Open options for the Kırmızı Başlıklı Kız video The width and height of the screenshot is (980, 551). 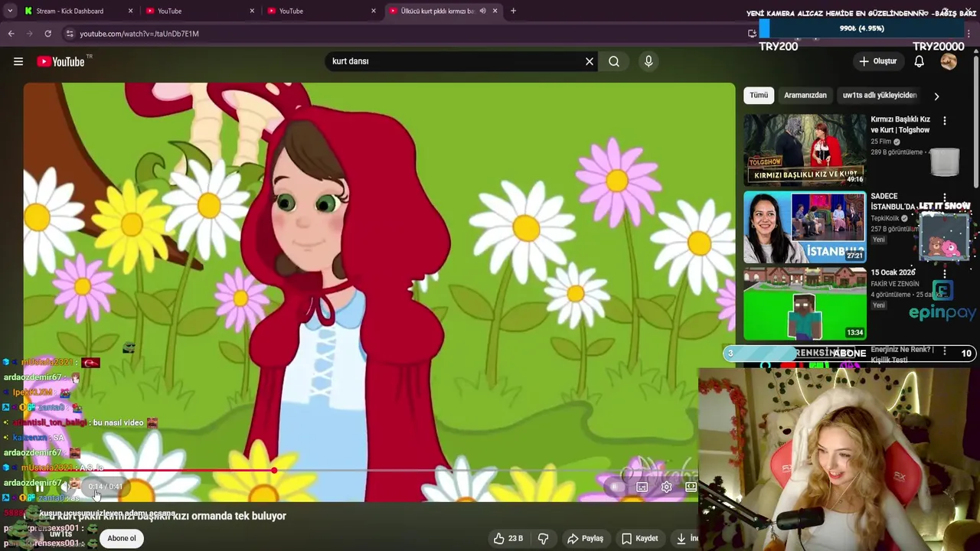tap(944, 121)
